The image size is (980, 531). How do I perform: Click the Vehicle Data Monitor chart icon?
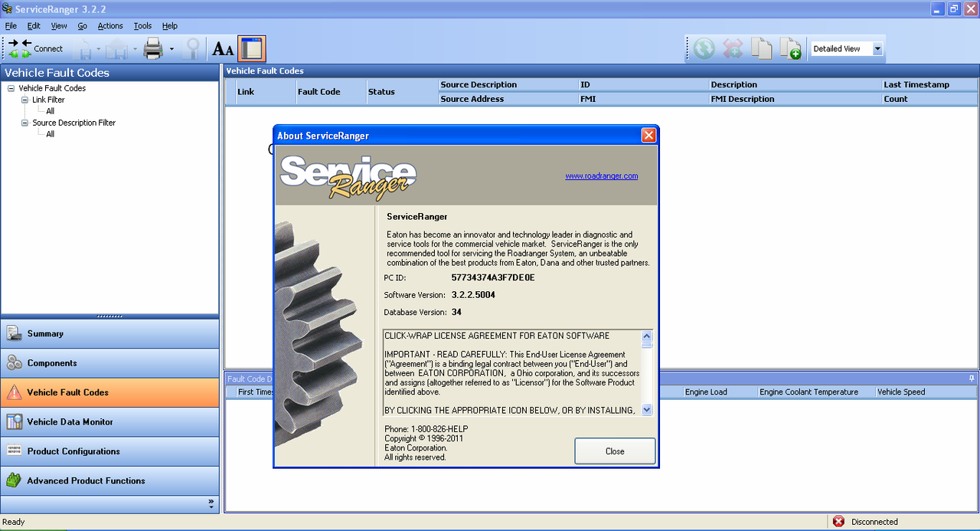14,421
